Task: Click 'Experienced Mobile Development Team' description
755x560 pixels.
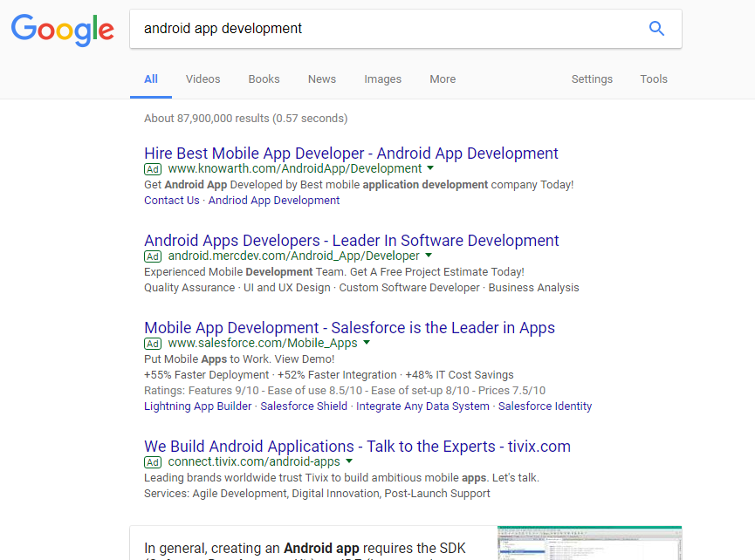Action: click(x=334, y=271)
